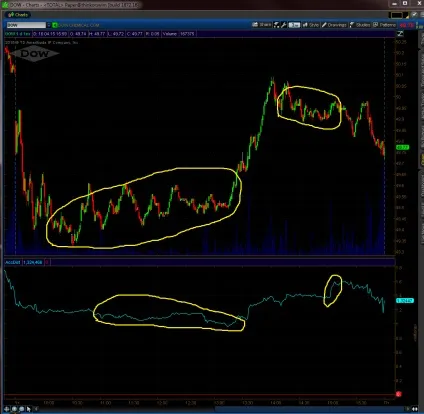Screen dimensions: 424x414
Task: Toggle the AccDist study collapse button
Action: (47, 262)
